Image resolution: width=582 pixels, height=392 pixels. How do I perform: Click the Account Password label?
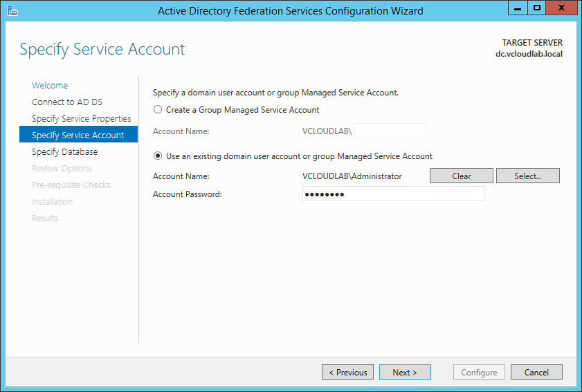[188, 194]
